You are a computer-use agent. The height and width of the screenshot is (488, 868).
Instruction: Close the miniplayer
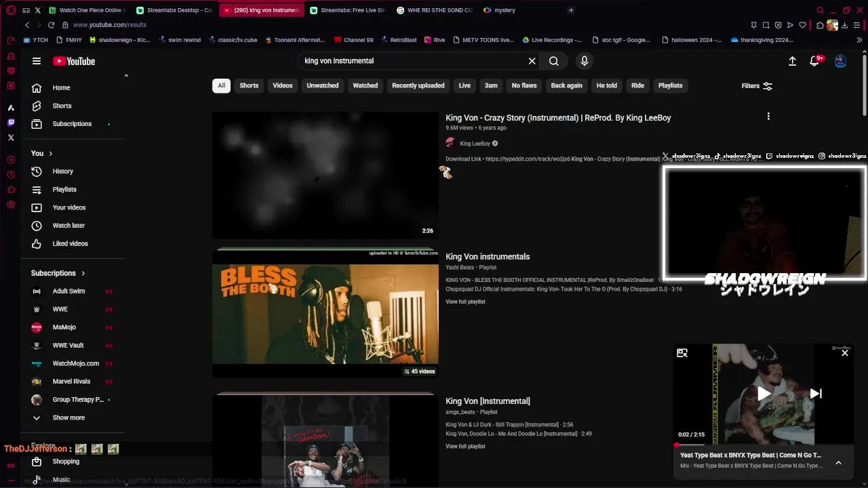pos(845,353)
